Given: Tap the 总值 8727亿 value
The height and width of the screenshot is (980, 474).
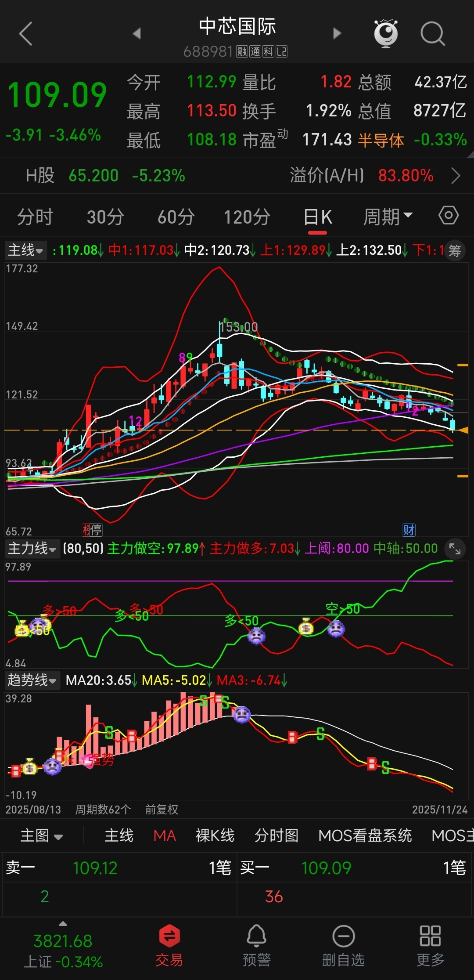Looking at the screenshot, I should (x=440, y=111).
